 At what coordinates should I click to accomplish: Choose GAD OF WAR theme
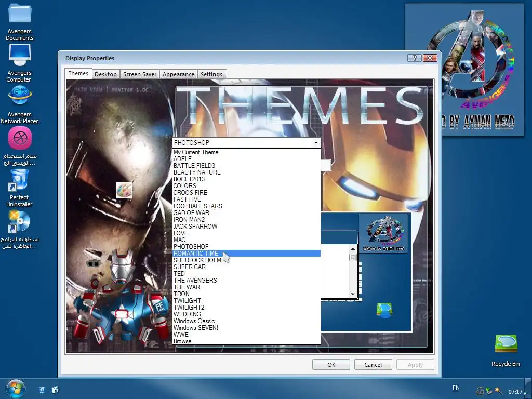tap(246, 212)
